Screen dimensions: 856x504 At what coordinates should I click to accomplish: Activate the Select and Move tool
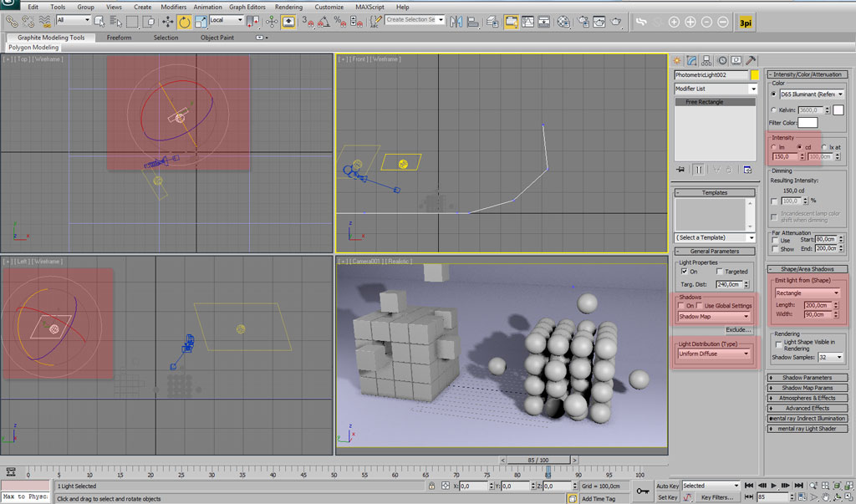tap(167, 22)
